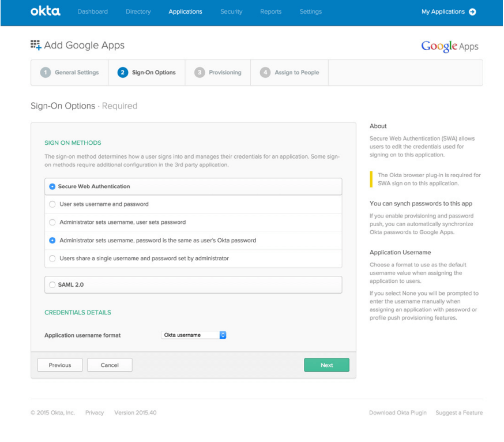Click the dropdown stepper arrows beside Okta username

[x=223, y=335]
